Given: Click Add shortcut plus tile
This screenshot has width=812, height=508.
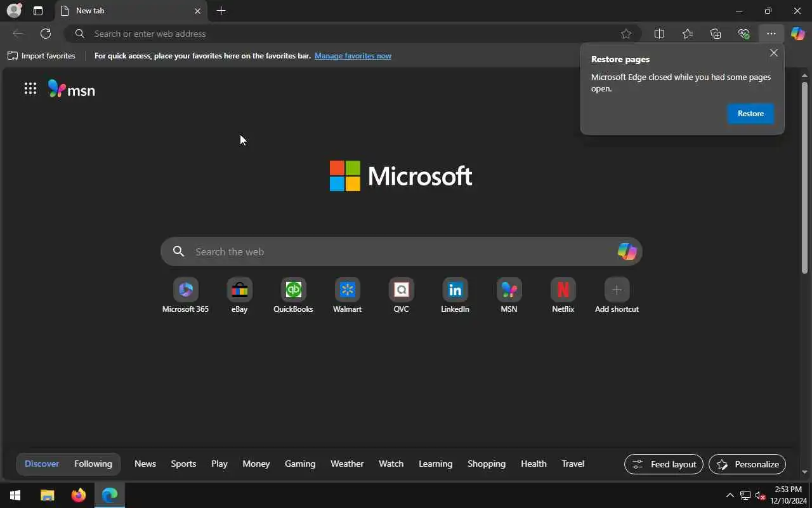Looking at the screenshot, I should coord(617,295).
